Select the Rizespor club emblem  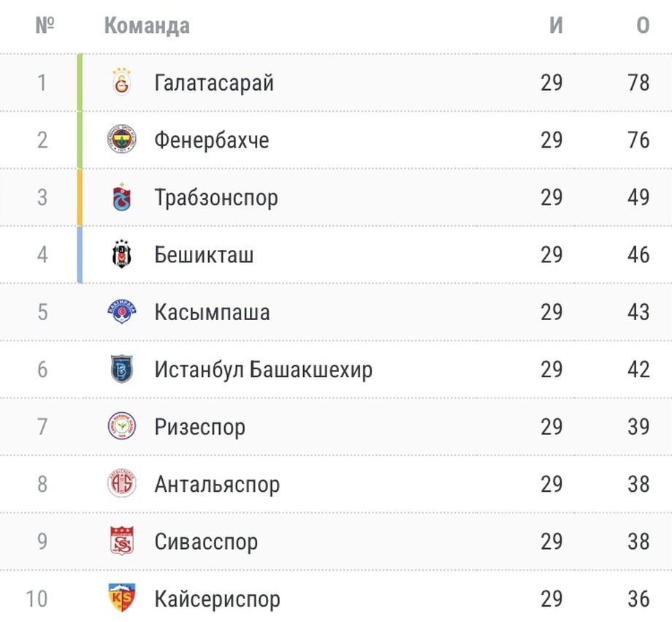(121, 427)
